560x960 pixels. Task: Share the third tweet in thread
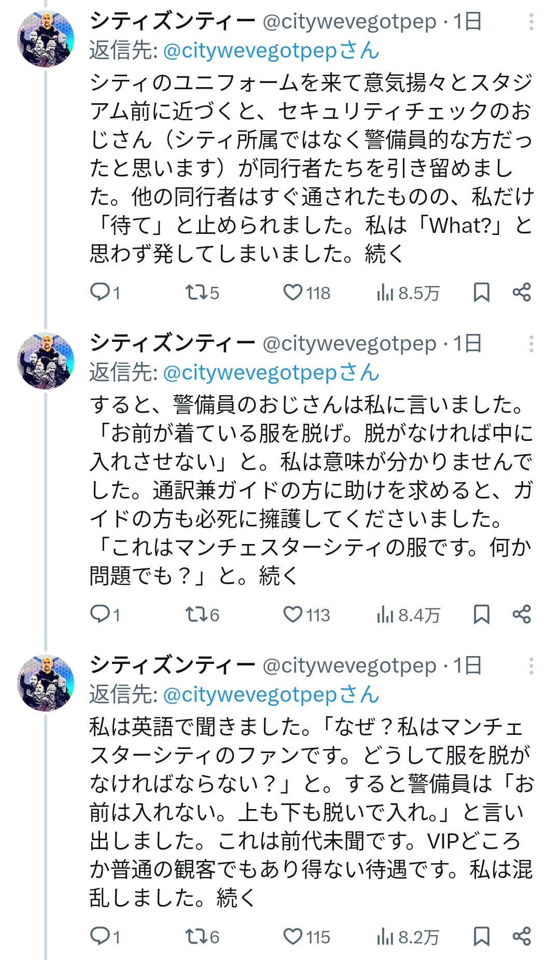(522, 937)
